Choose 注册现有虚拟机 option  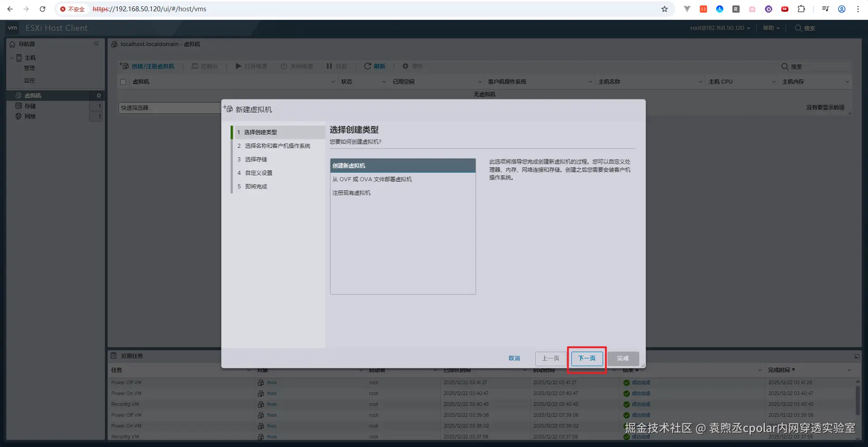(x=403, y=193)
